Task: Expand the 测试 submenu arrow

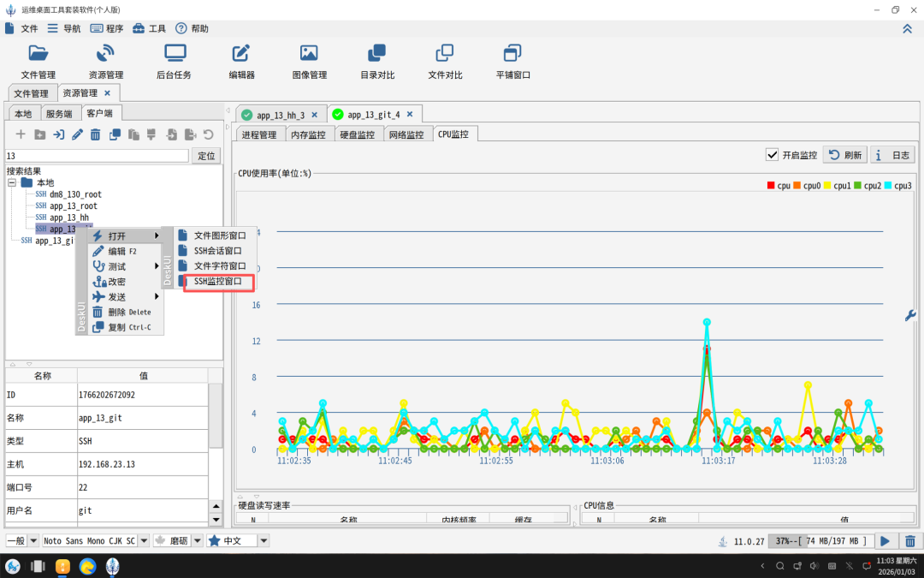Action: [157, 266]
